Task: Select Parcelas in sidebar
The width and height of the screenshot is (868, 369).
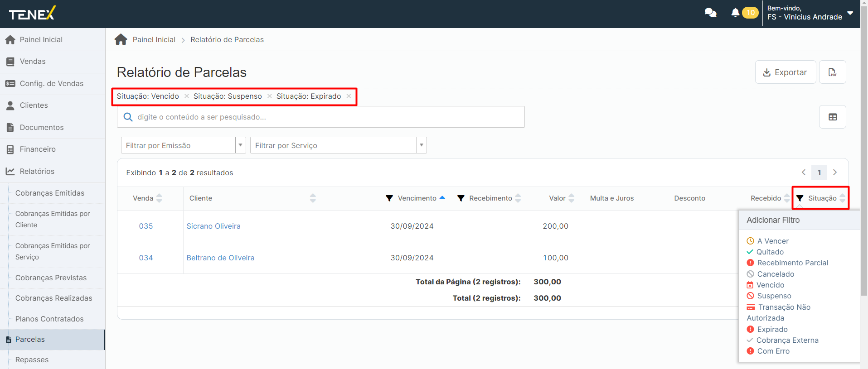Action: click(53, 340)
